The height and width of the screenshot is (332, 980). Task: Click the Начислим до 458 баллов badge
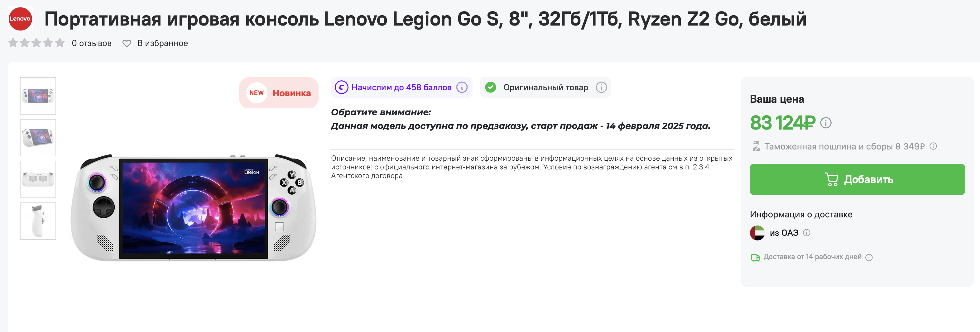[401, 88]
